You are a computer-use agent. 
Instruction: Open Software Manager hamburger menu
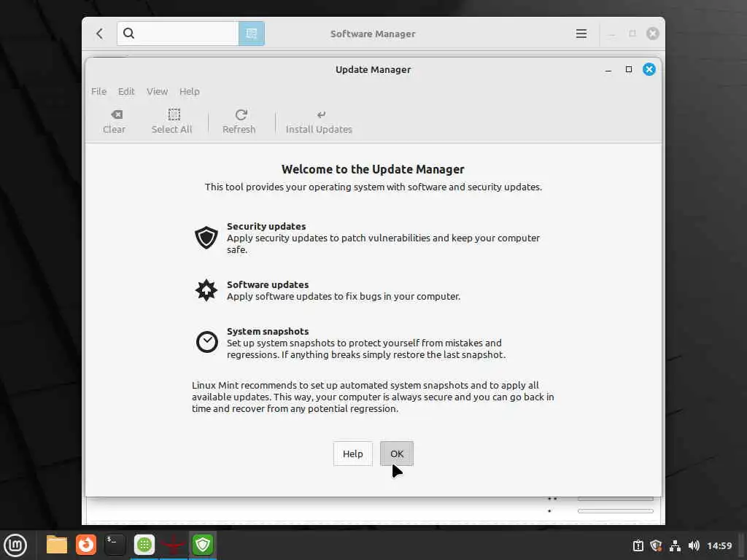[581, 34]
